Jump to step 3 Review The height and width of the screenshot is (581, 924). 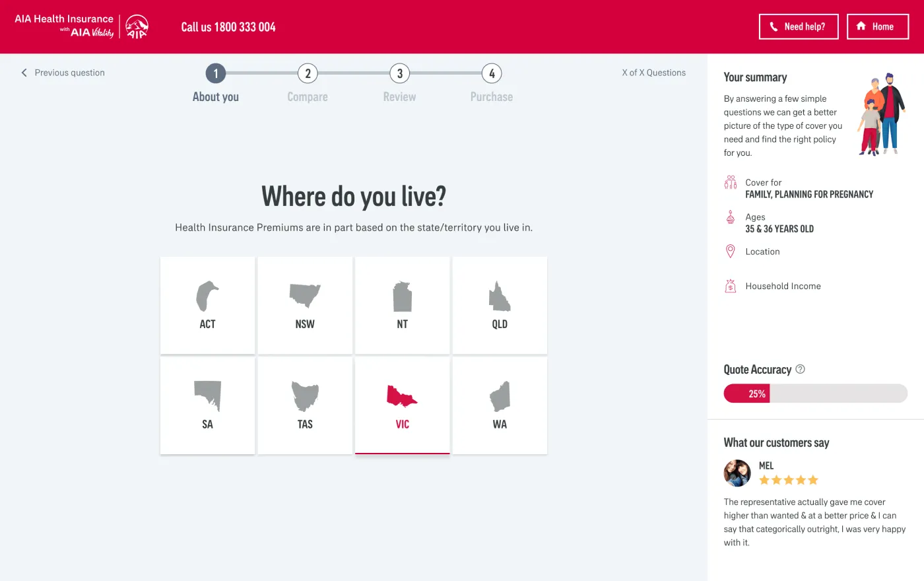coord(399,73)
